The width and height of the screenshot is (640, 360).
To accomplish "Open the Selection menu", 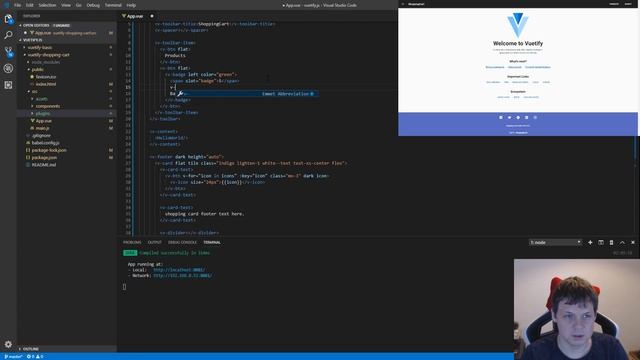I will coord(47,5).
